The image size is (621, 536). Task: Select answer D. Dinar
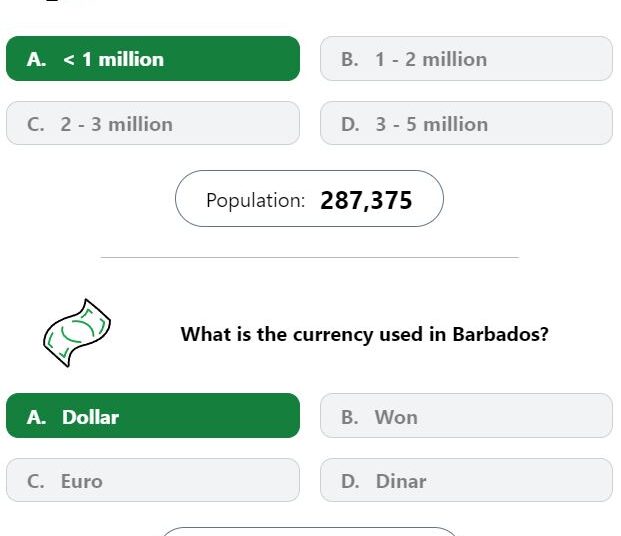466,480
